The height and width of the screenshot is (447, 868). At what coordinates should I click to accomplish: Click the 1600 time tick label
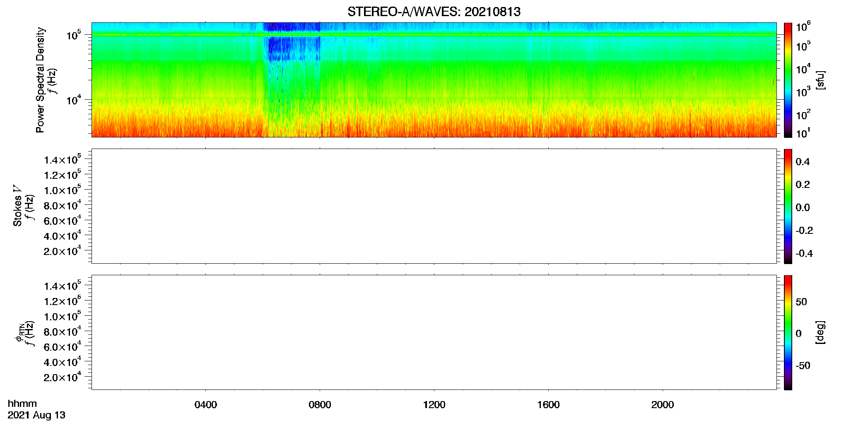click(548, 405)
